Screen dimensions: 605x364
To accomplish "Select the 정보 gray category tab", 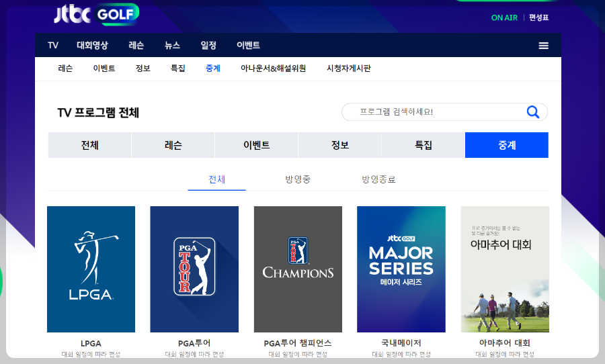I will (339, 145).
